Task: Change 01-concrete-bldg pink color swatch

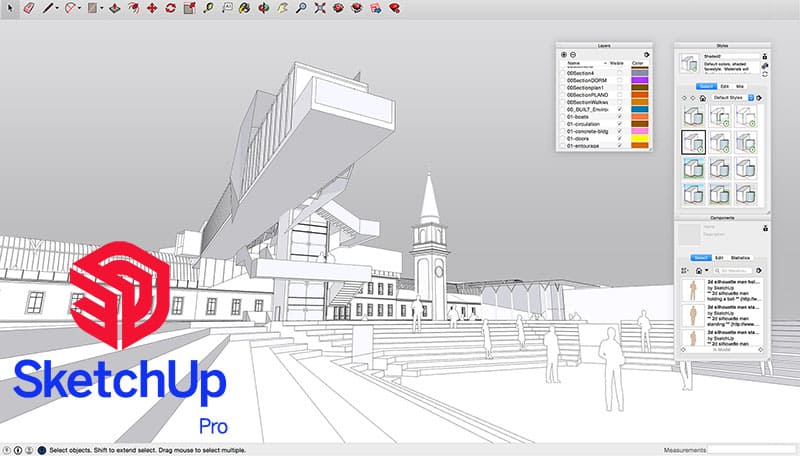Action: pos(640,131)
